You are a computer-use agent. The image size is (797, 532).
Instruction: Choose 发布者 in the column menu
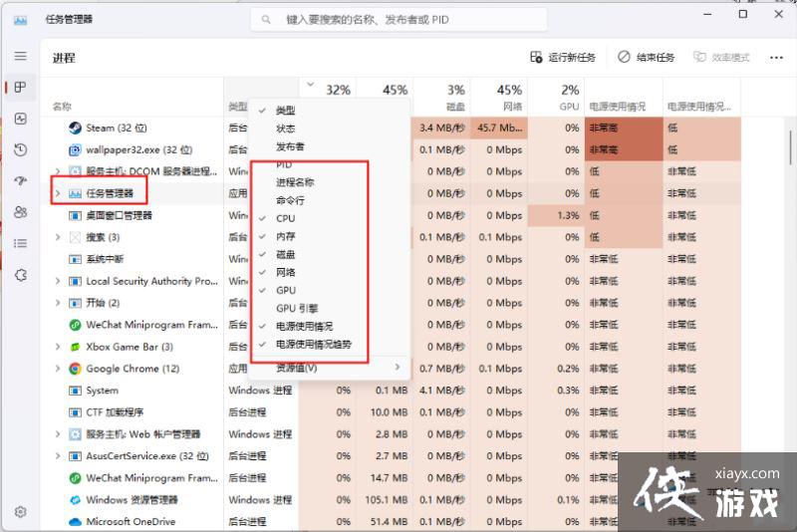(329, 146)
